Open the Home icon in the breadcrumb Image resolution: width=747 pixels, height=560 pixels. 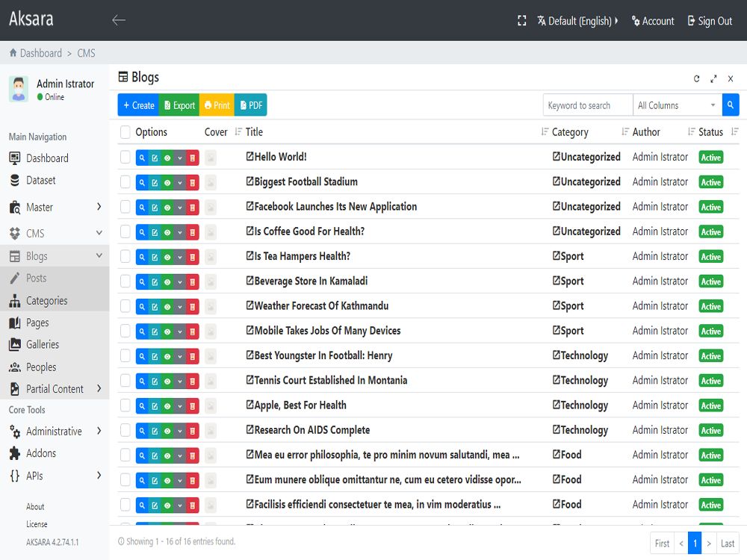13,53
